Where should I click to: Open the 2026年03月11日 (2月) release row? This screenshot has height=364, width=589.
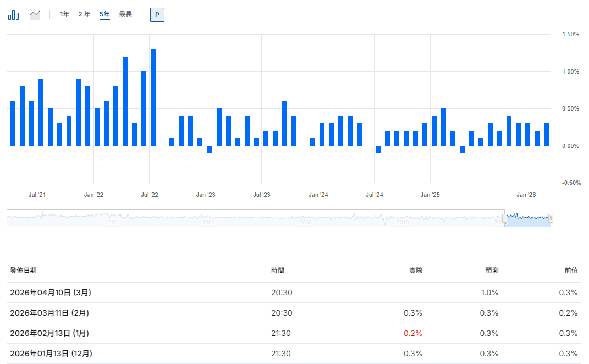pos(49,313)
